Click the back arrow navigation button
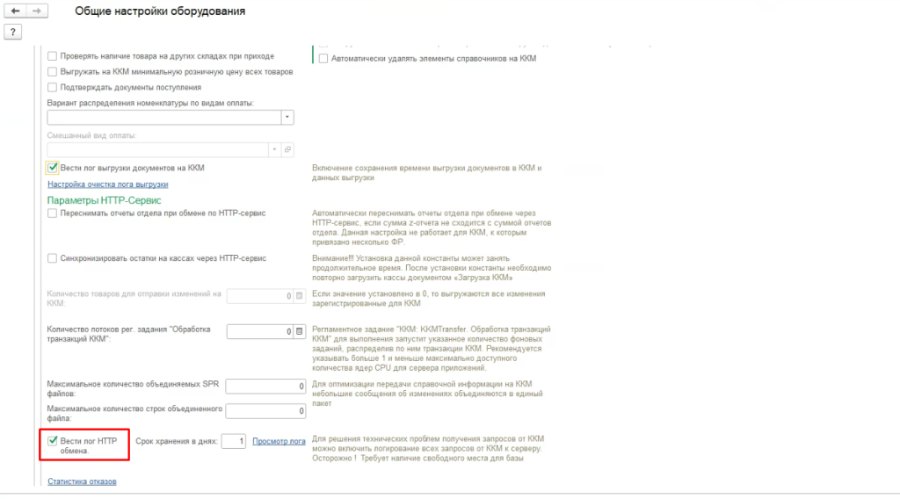This screenshot has width=900, height=499. (15, 11)
